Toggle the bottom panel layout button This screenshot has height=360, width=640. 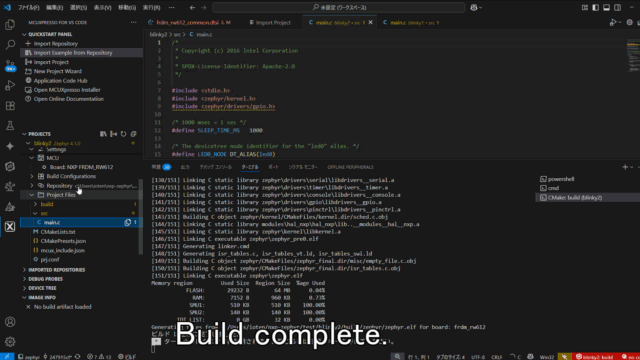tap(607, 7)
